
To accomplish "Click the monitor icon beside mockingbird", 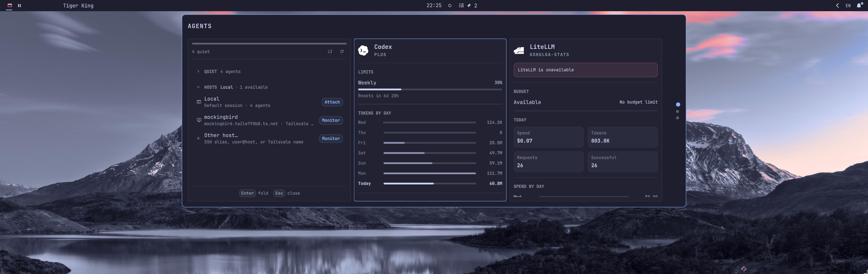I will click(x=199, y=120).
